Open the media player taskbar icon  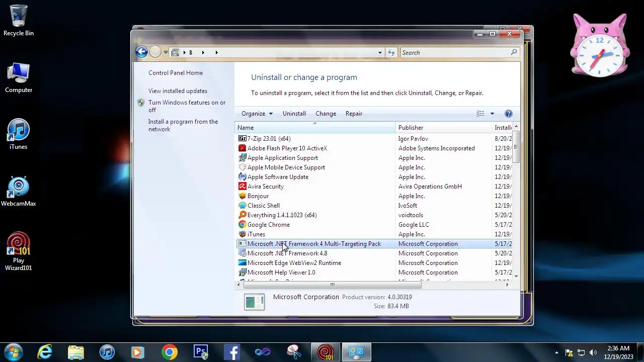(138, 352)
